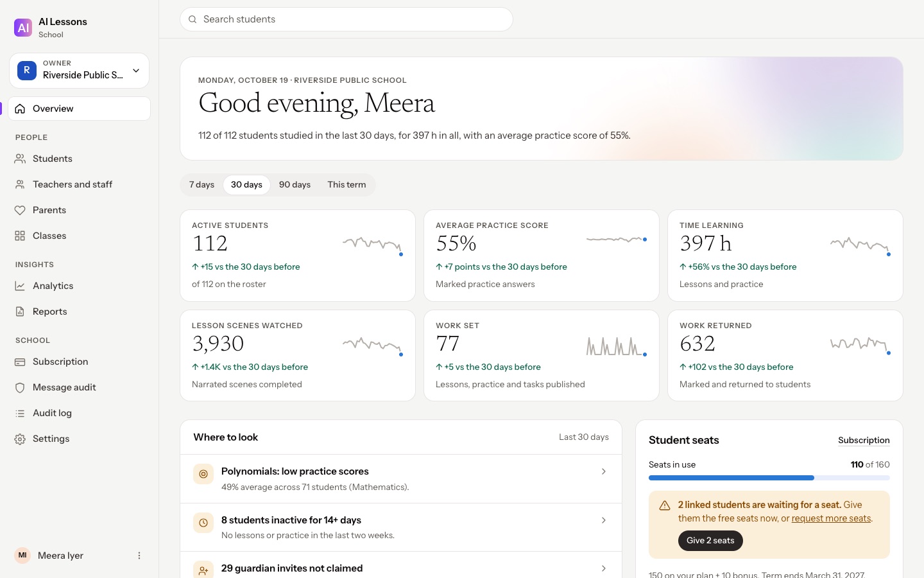Image resolution: width=924 pixels, height=578 pixels.
Task: Click the AI Lessons logo icon
Action: (x=23, y=28)
